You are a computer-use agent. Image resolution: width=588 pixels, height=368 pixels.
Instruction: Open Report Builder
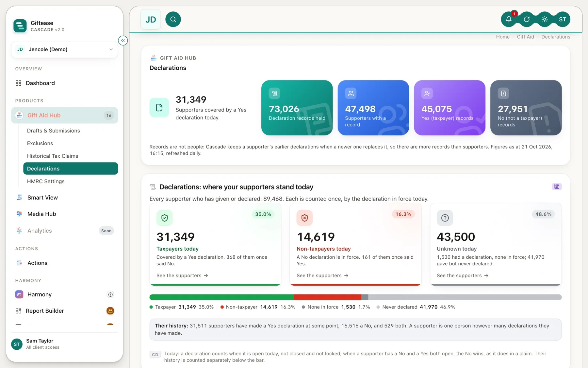(x=64, y=311)
